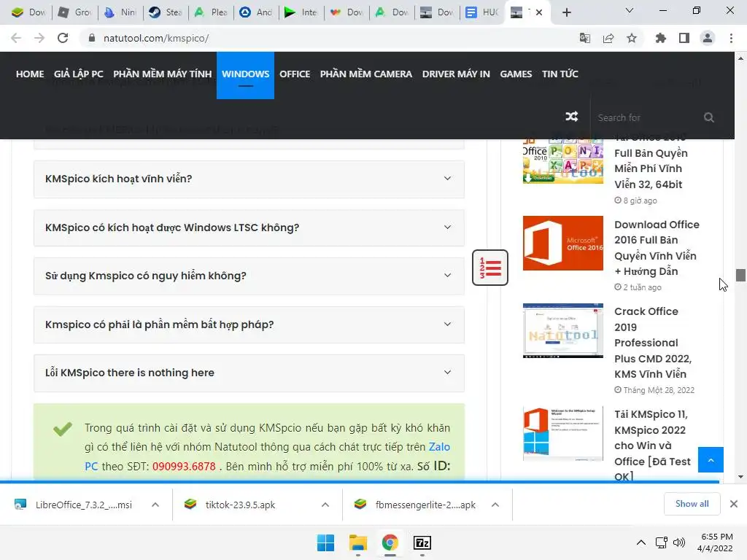Close the downloads bar
747x560 pixels.
734,504
